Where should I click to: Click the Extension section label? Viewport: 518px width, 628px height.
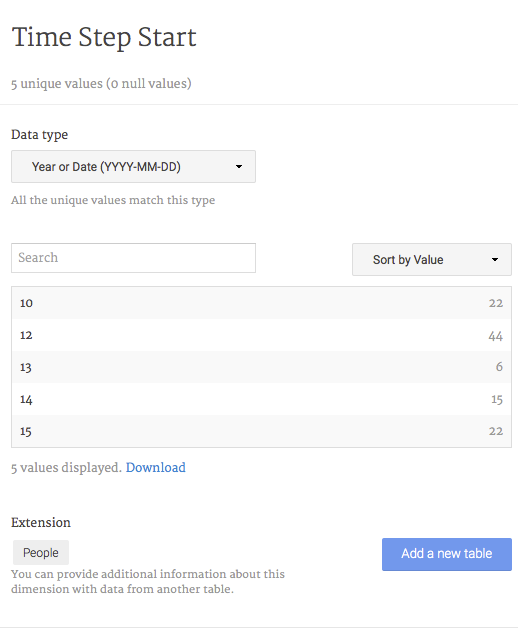41,522
